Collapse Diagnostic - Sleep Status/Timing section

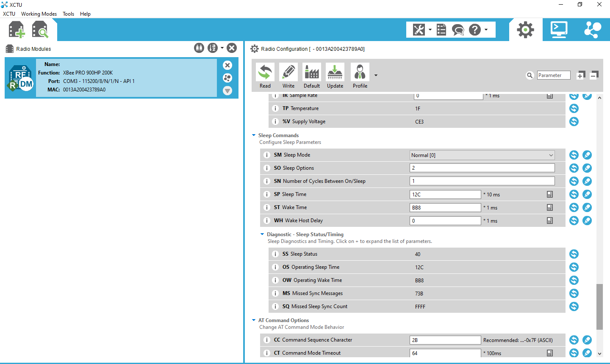262,234
